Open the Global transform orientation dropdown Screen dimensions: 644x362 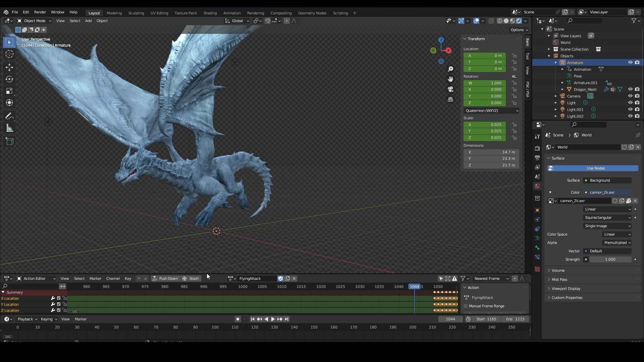click(237, 21)
